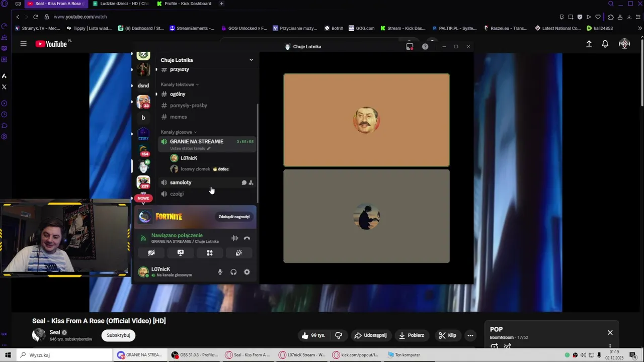Open YouTube notifications bell
Image resolution: width=644 pixels, height=362 pixels.
coord(605,44)
